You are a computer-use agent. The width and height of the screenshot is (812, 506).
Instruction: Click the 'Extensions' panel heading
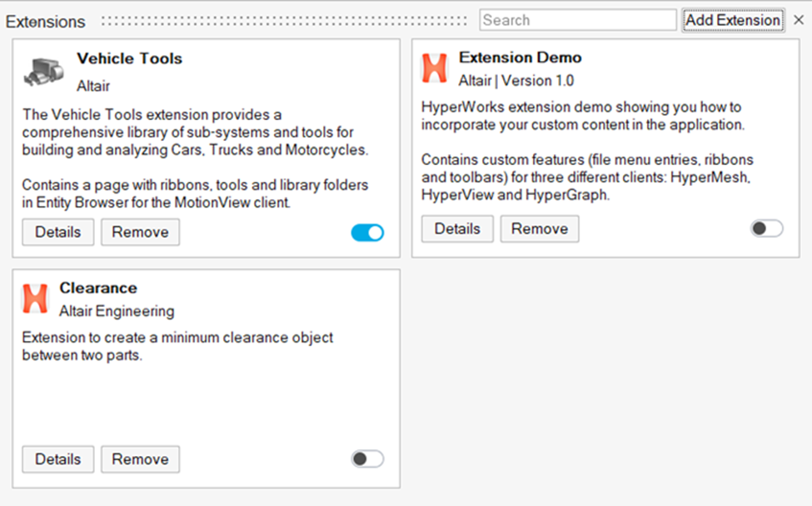tap(46, 22)
